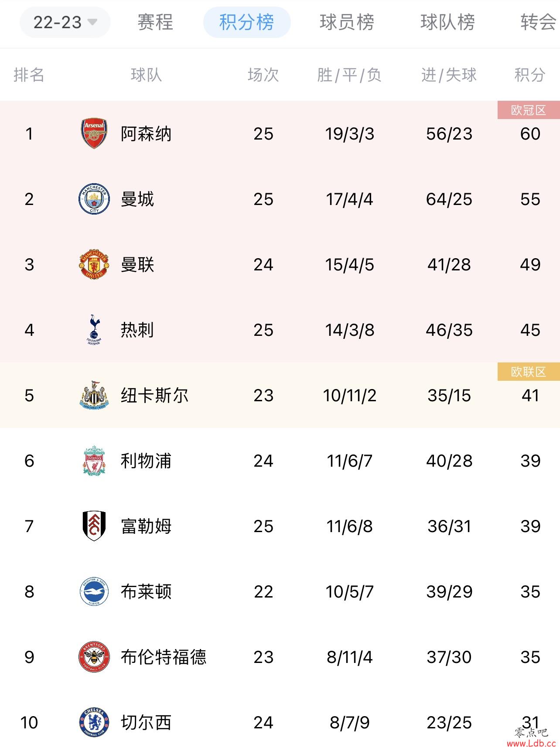
Task: Click the Arsenal club crest
Action: pyautogui.click(x=94, y=133)
